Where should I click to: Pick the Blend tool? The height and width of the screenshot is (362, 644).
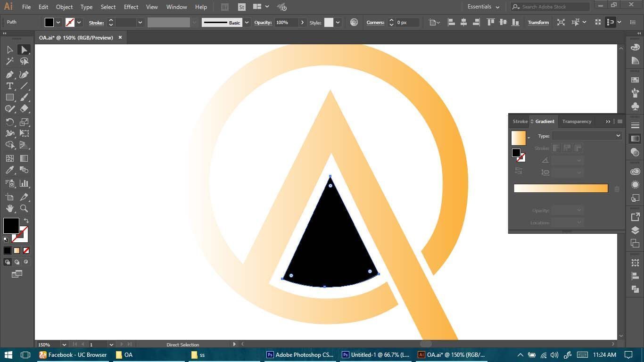[24, 170]
